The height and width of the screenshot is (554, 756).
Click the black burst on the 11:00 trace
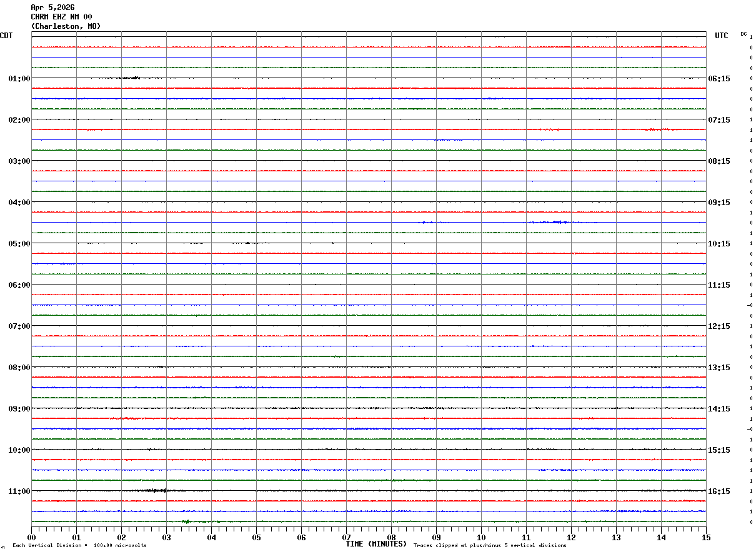(153, 490)
